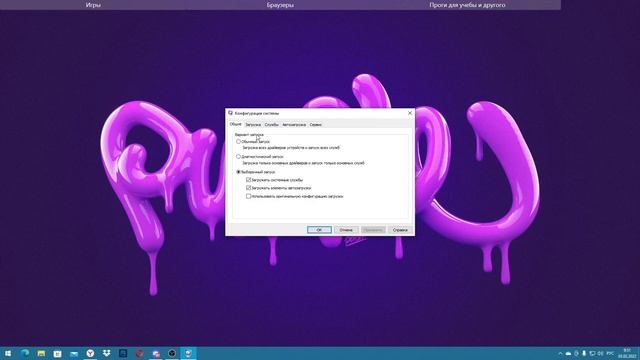Click the OK button
Screen dimensions: 640x360
click(319, 230)
